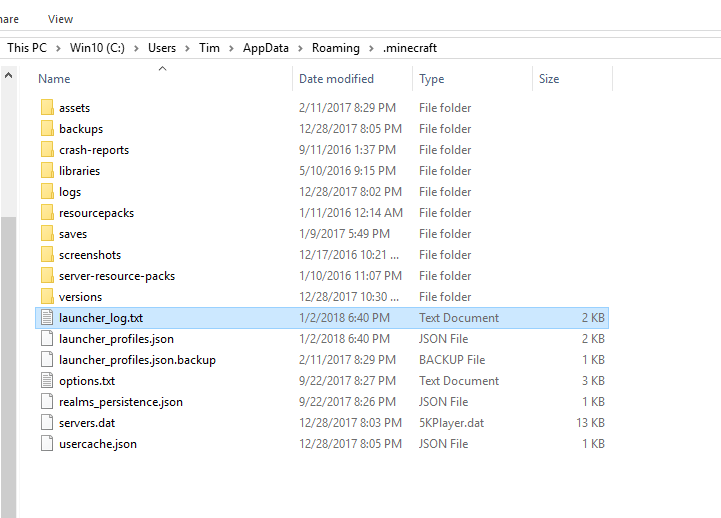The width and height of the screenshot is (721, 518).
Task: Click the navigation pane scroll up arrow
Action: [x=8, y=75]
